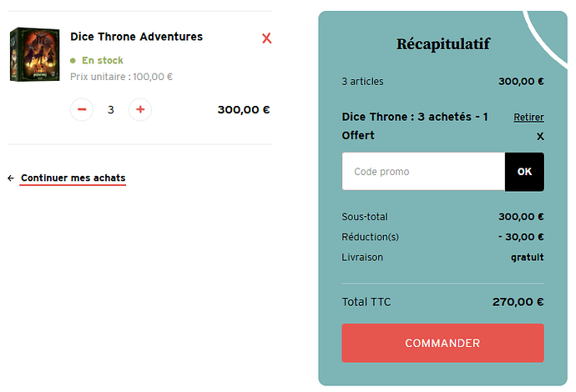Open the Dice Throne Adventures product title
This screenshot has height=392, width=576.
[136, 37]
